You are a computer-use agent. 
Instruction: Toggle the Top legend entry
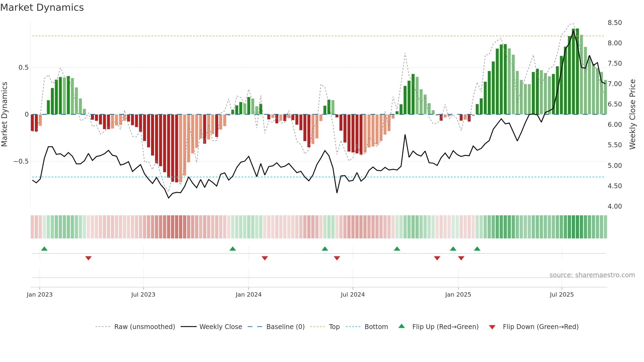[325, 327]
